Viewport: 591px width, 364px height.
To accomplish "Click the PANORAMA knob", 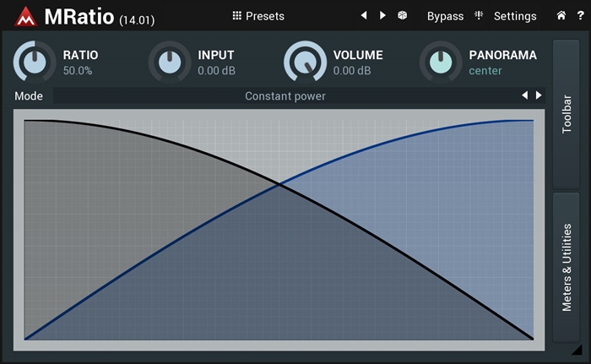I will [441, 62].
